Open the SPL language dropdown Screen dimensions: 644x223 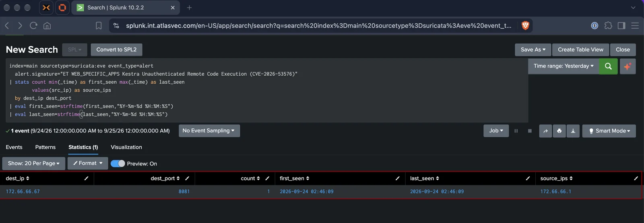click(75, 50)
